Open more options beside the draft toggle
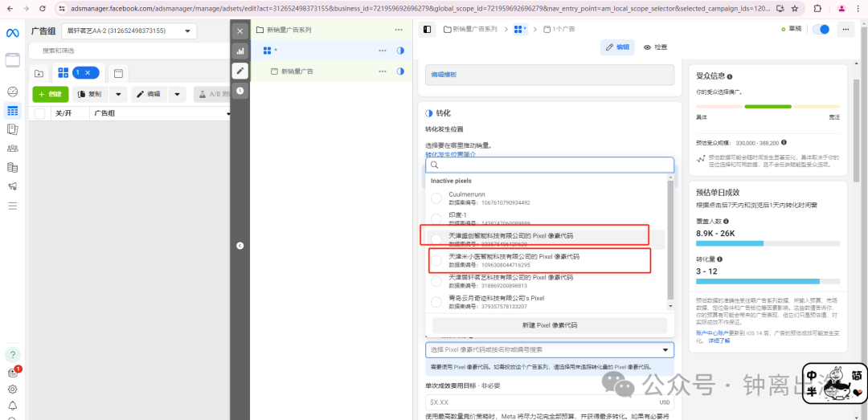This screenshot has height=420, width=868. (x=845, y=30)
